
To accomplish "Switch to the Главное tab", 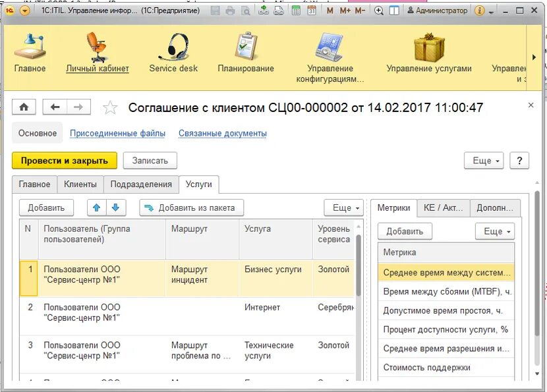I will point(34,184).
